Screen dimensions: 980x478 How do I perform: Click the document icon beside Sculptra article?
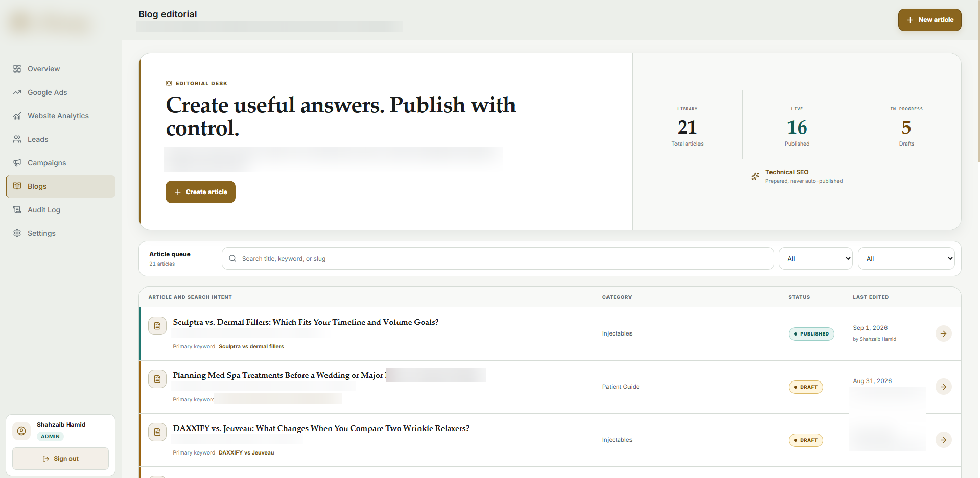(x=157, y=326)
